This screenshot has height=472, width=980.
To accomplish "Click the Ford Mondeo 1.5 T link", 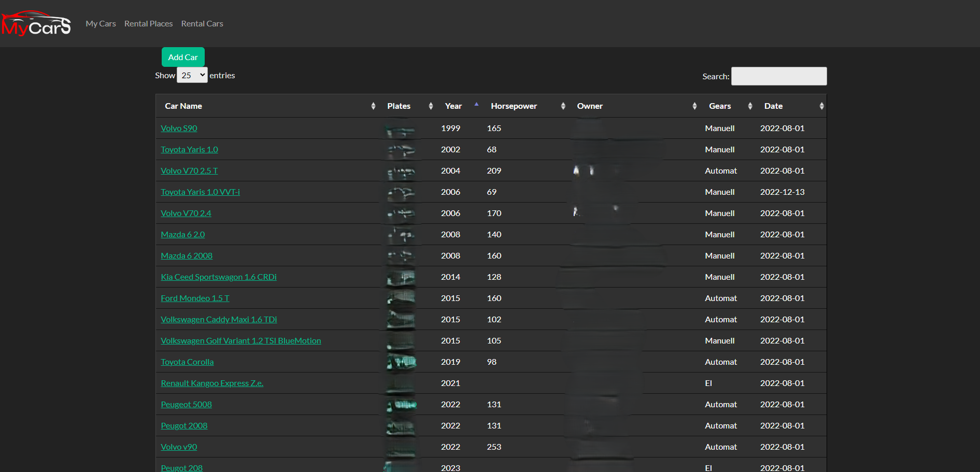I will (195, 298).
